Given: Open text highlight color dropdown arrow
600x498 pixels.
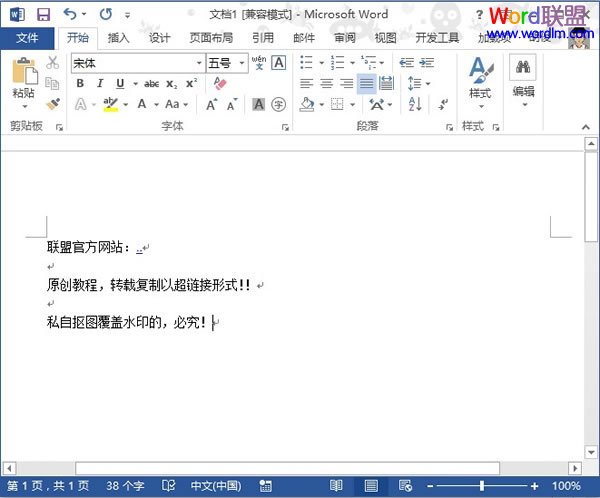Looking at the screenshot, I should coord(125,104).
